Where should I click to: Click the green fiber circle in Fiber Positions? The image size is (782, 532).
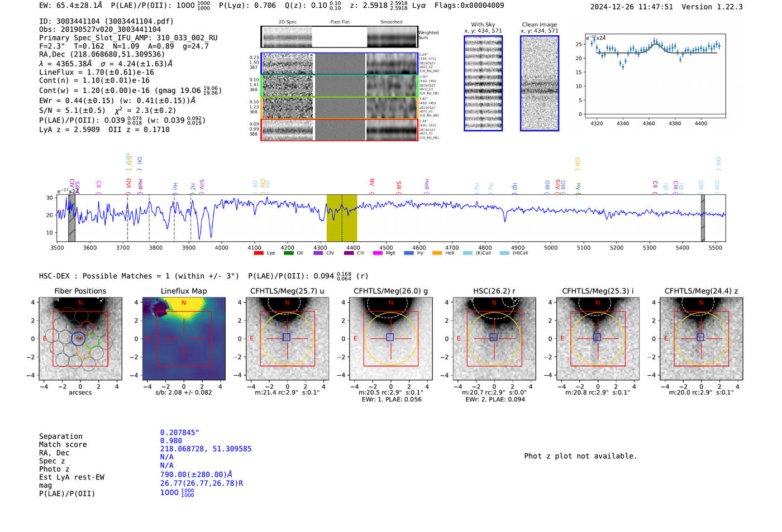tap(92, 341)
